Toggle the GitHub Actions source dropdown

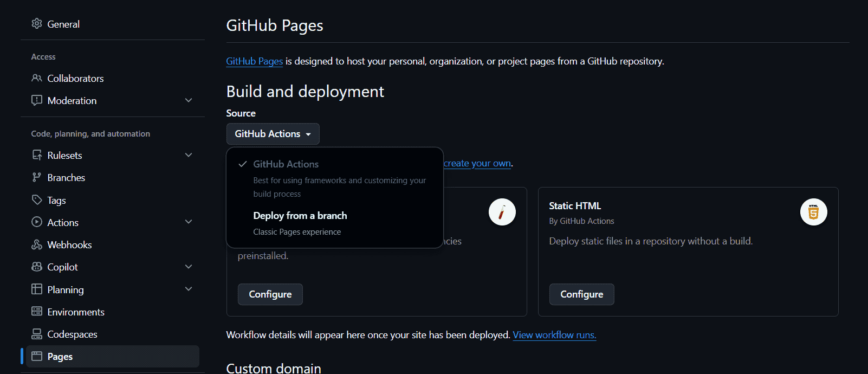pyautogui.click(x=273, y=134)
